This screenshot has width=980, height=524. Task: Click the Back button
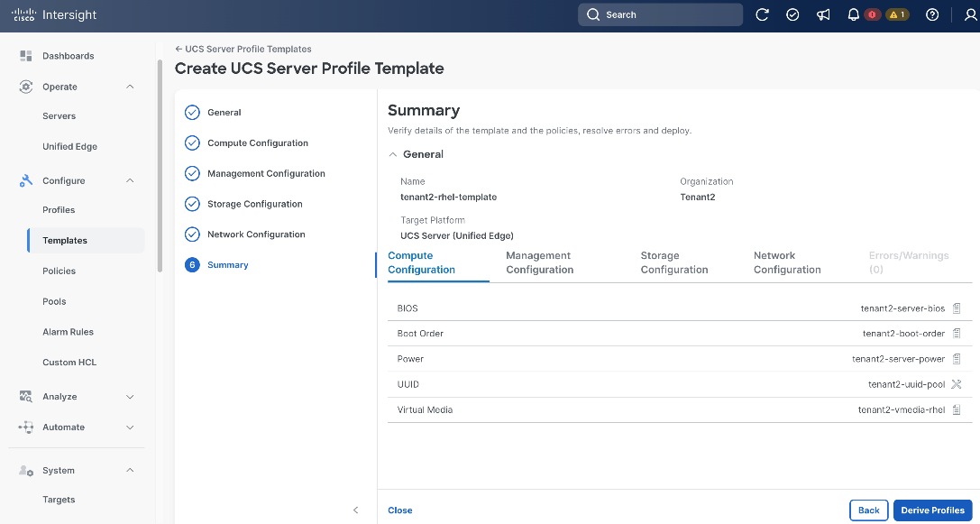tap(869, 510)
